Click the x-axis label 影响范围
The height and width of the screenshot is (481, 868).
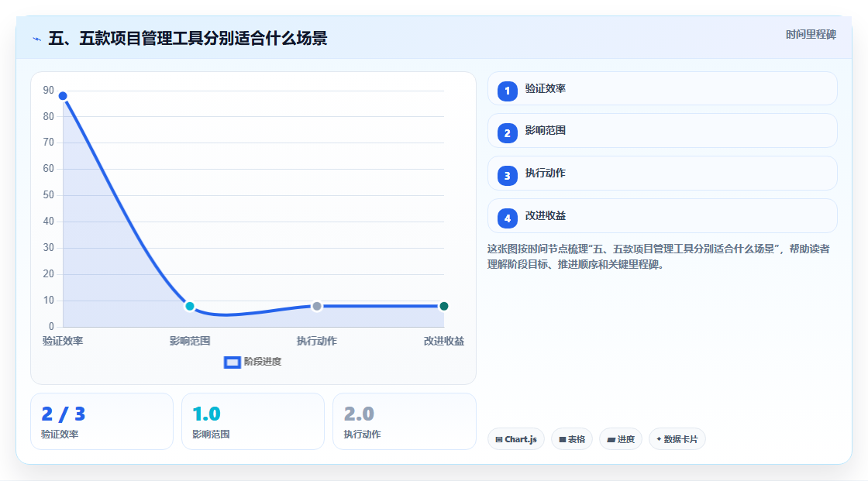click(190, 341)
